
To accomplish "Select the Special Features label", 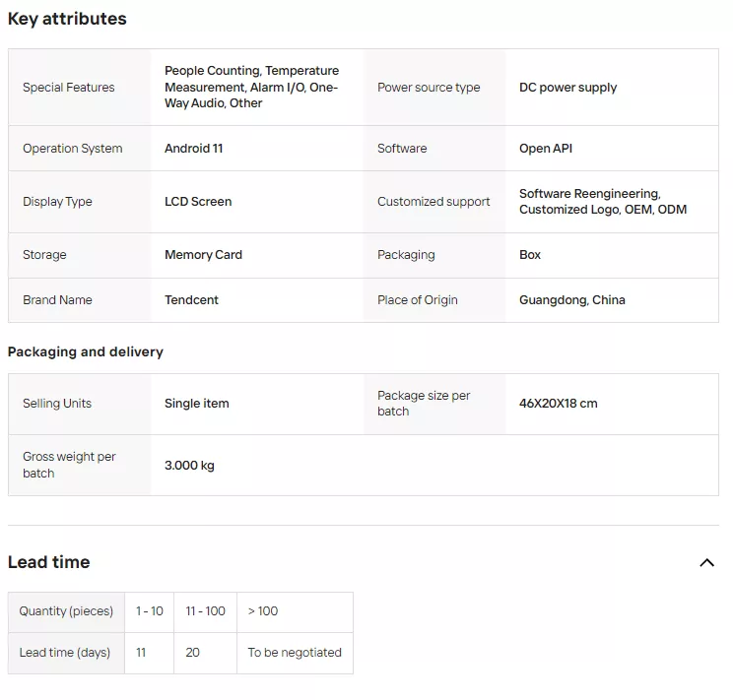I will 69,88.
